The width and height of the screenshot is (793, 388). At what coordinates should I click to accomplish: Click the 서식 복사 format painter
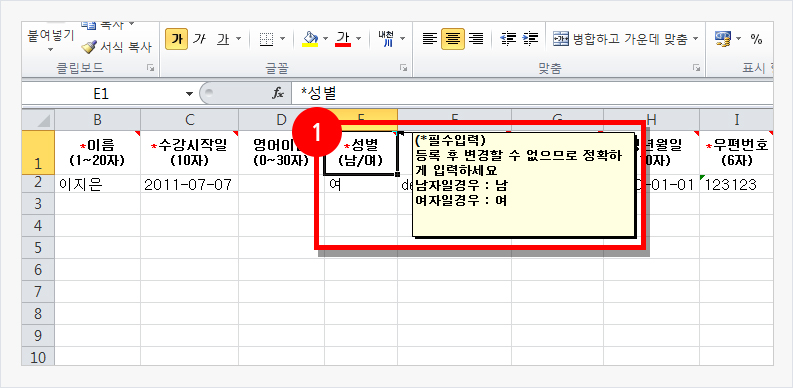116,47
